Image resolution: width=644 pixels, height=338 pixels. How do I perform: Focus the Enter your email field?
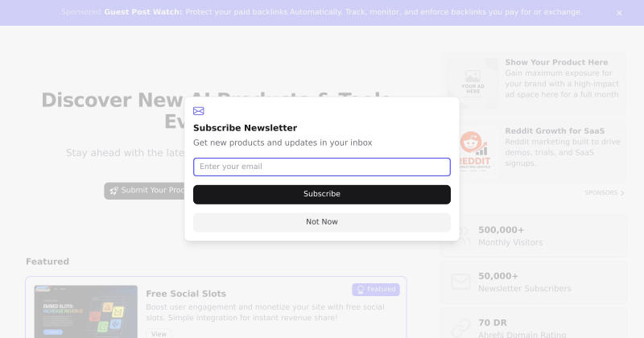pos(321,167)
